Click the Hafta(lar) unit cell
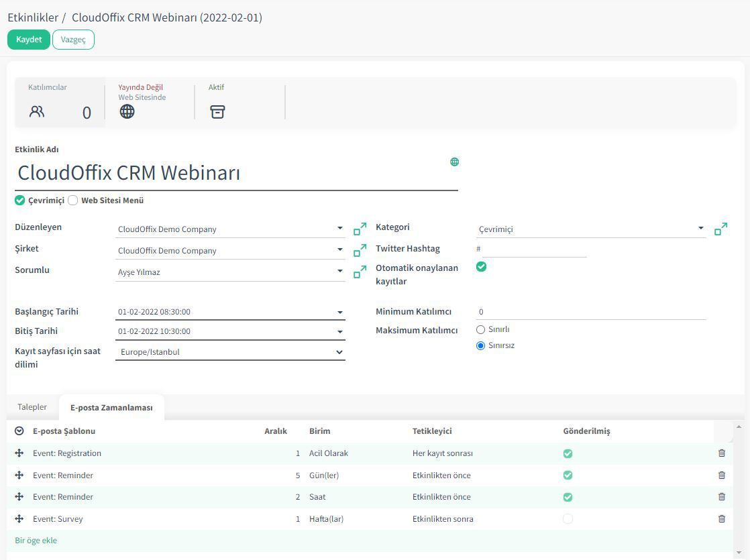This screenshot has height=560, width=750. click(x=326, y=518)
